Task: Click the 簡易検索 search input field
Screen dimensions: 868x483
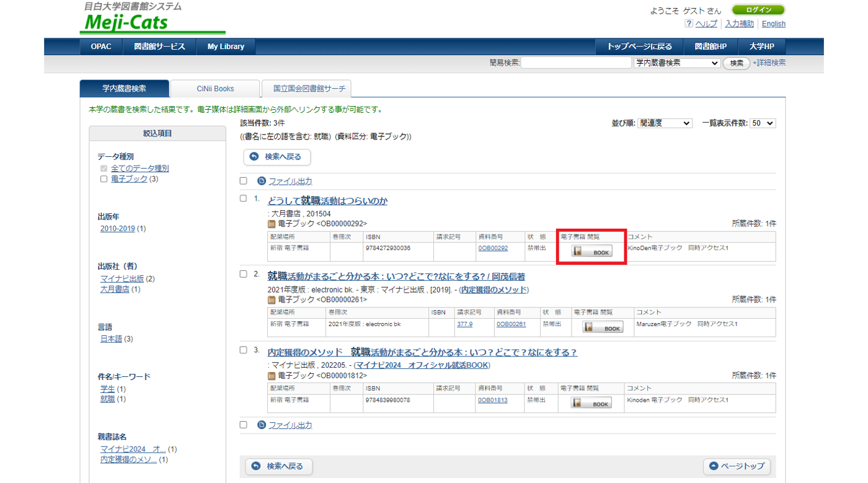Action: point(576,63)
